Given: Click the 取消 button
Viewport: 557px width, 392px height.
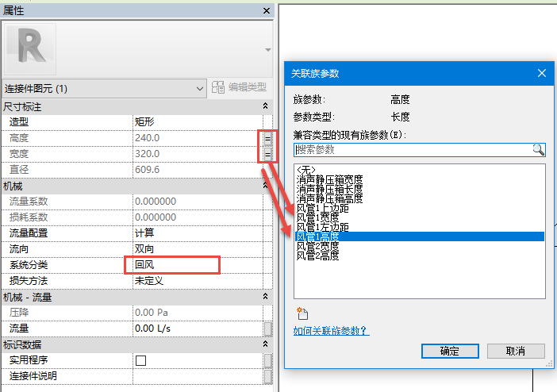Looking at the screenshot, I should 516,351.
